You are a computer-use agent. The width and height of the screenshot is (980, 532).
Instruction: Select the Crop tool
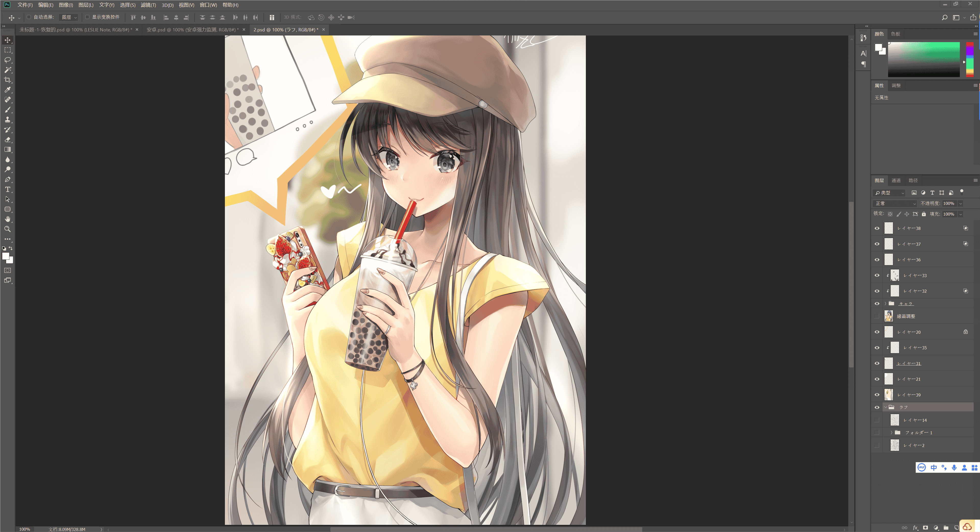tap(7, 80)
